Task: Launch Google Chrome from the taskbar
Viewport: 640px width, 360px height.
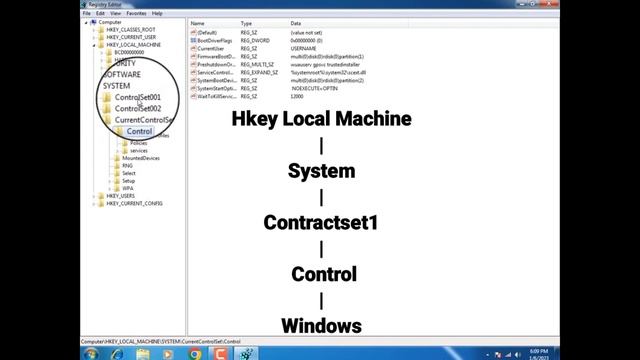Action: pyautogui.click(x=195, y=353)
